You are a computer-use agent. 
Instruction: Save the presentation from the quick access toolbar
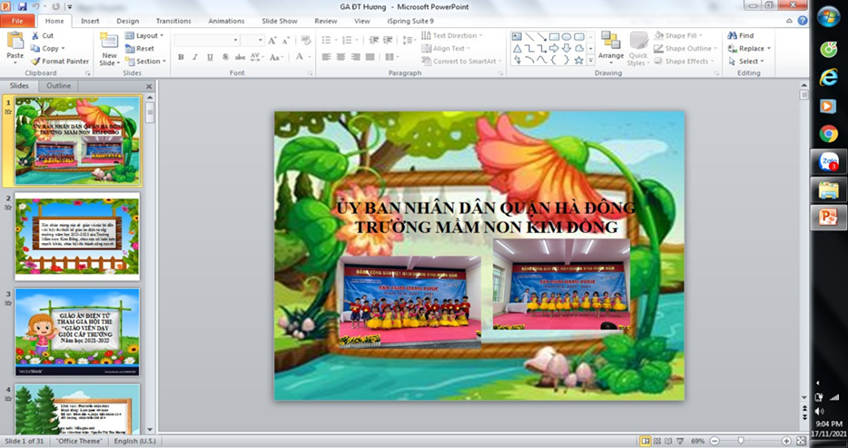point(22,6)
